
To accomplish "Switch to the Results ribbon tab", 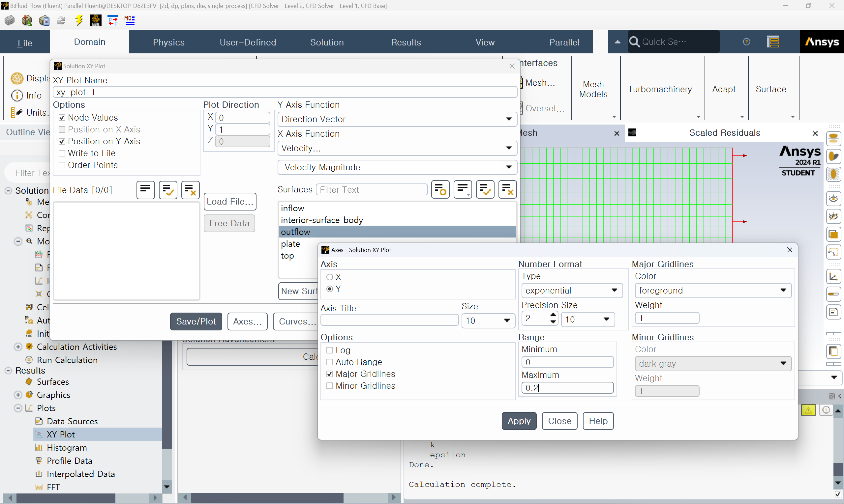I will click(406, 42).
